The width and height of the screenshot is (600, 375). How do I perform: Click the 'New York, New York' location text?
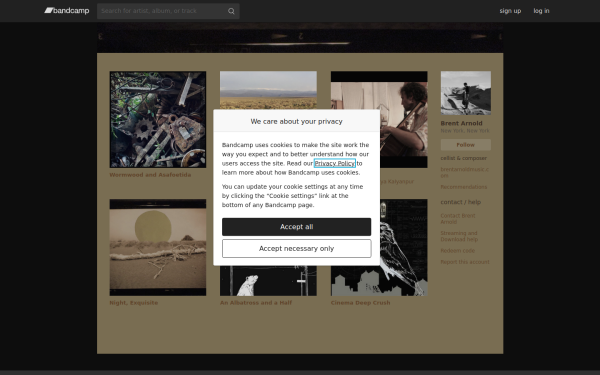(465, 131)
